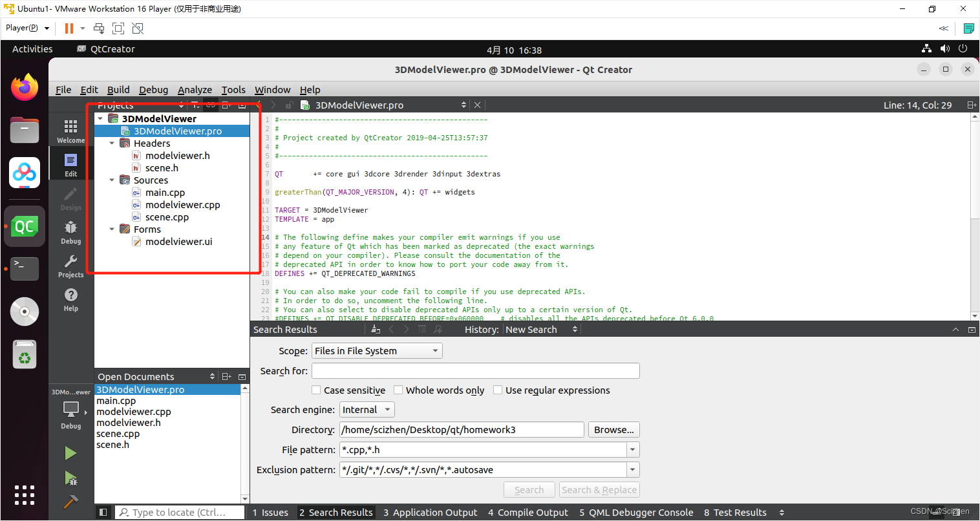The width and height of the screenshot is (980, 521).
Task: Toggle left sidebar icon in status bar
Action: pos(103,513)
